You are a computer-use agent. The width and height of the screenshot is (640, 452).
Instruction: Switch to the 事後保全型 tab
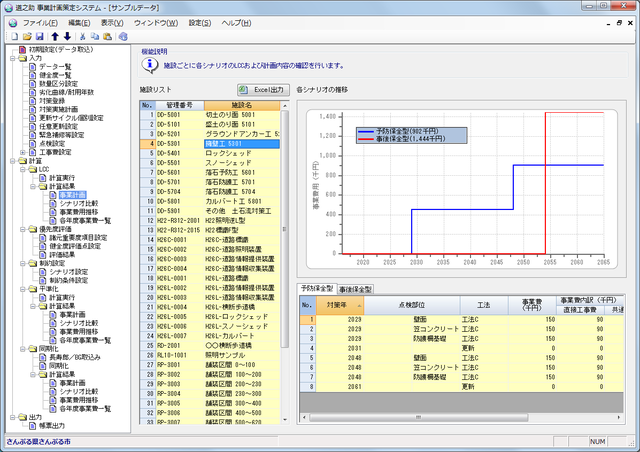tap(355, 288)
